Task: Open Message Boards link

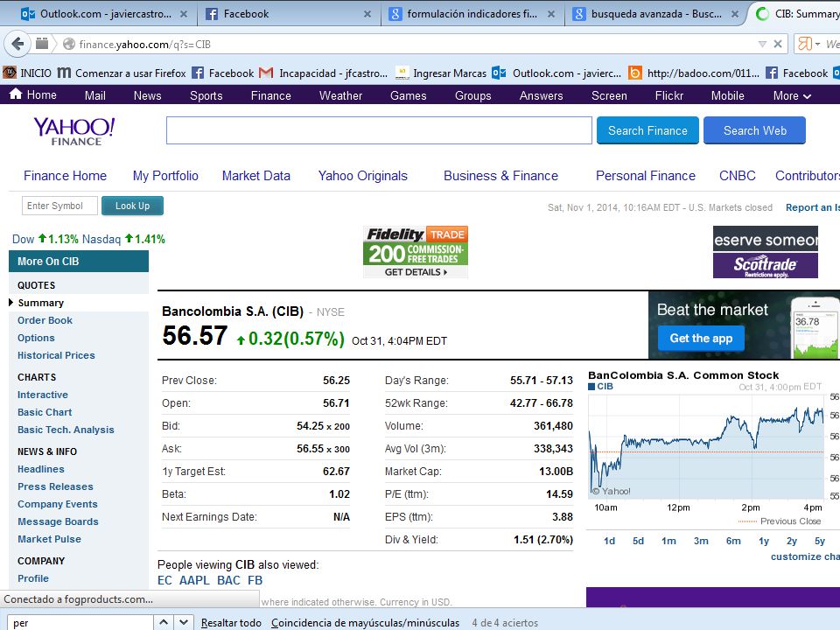Action: [58, 521]
